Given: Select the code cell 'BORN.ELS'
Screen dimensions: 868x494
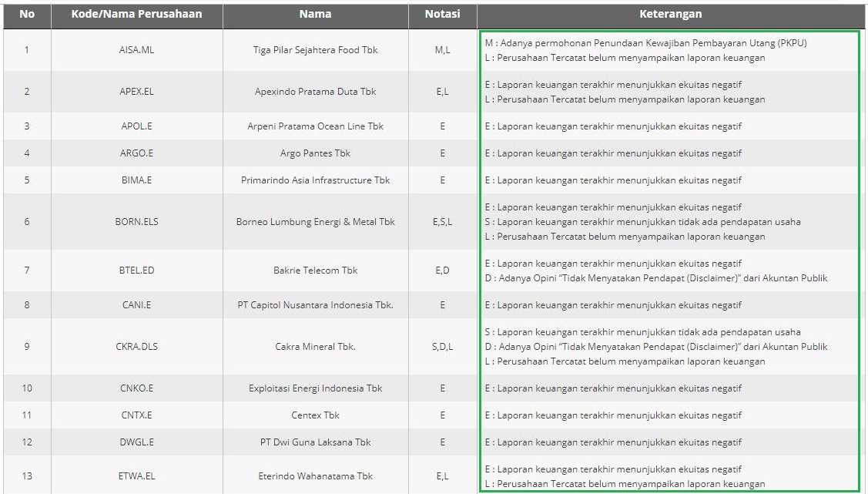Looking at the screenshot, I should 137,222.
